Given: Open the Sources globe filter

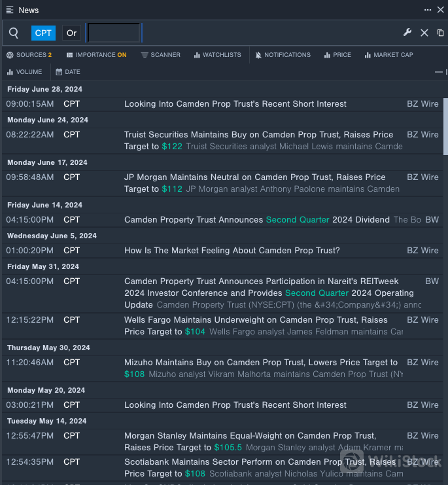Looking at the screenshot, I should pyautogui.click(x=29, y=55).
